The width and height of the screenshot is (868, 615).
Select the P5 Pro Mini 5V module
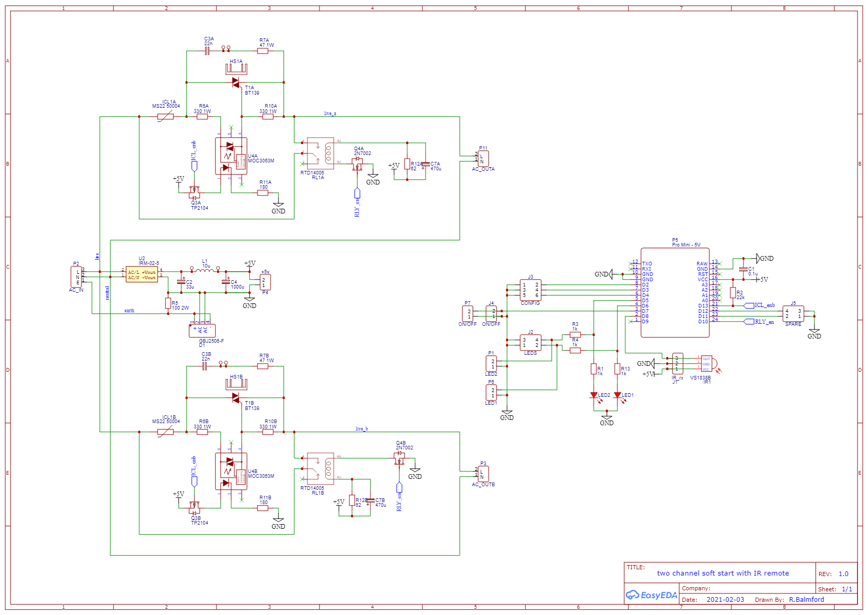(675, 293)
